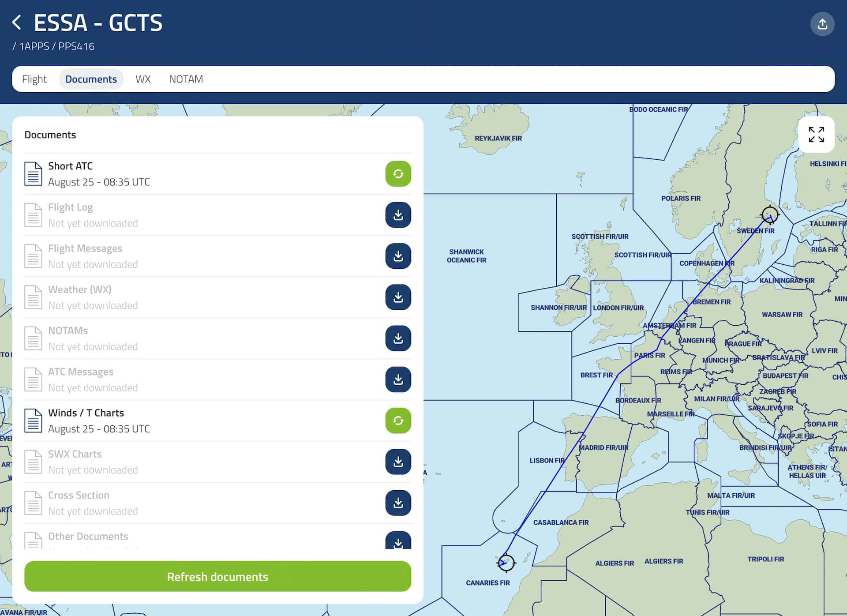Image resolution: width=847 pixels, height=616 pixels.
Task: Click the ATC Messages title
Action: [81, 372]
